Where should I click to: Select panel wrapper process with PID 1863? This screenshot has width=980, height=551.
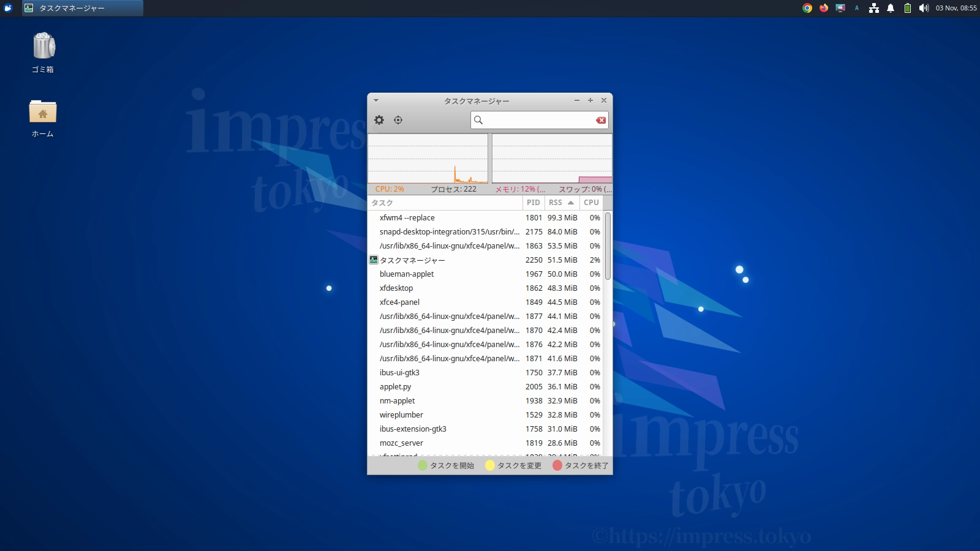click(x=485, y=246)
